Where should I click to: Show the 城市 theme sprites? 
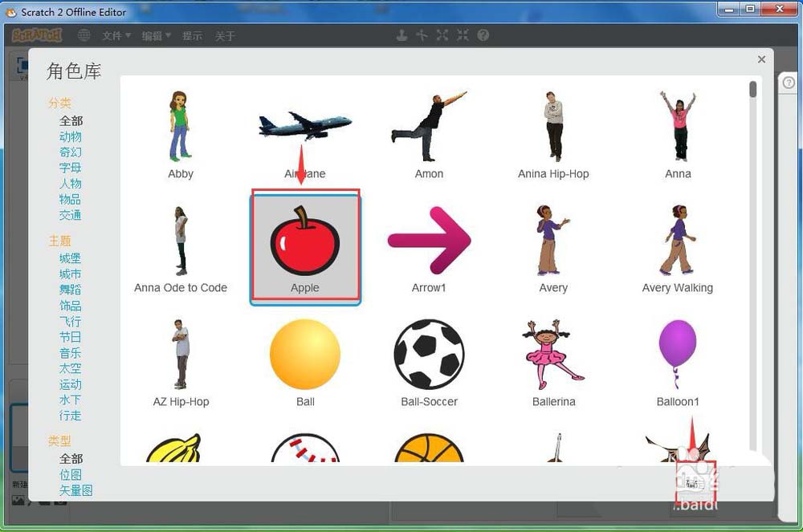(x=71, y=274)
